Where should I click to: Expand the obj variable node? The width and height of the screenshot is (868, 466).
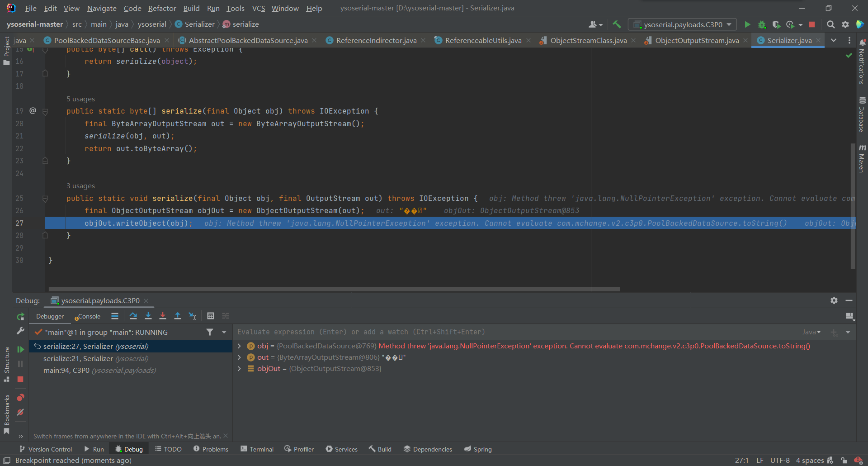click(x=239, y=346)
